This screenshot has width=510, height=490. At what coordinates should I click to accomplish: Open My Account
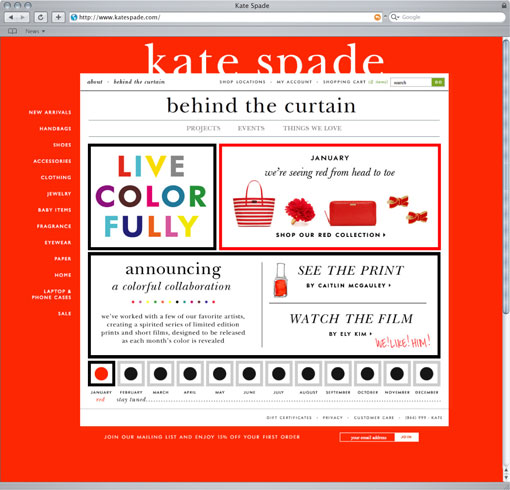pyautogui.click(x=294, y=82)
